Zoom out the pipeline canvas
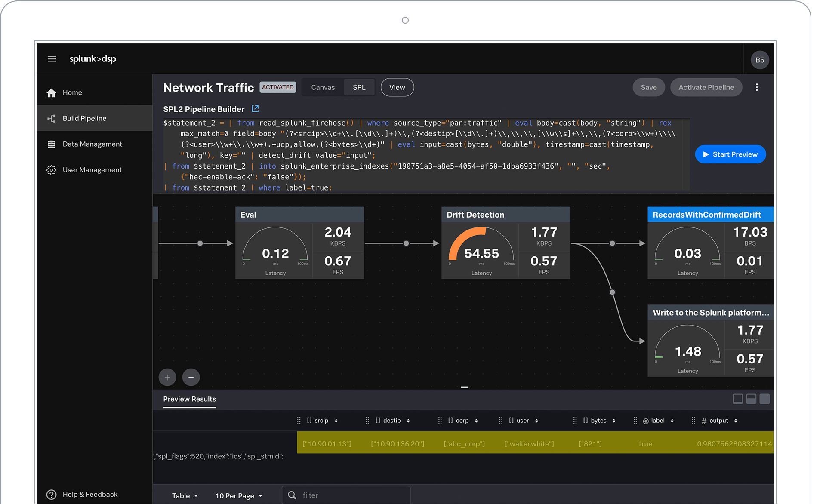 coord(191,377)
